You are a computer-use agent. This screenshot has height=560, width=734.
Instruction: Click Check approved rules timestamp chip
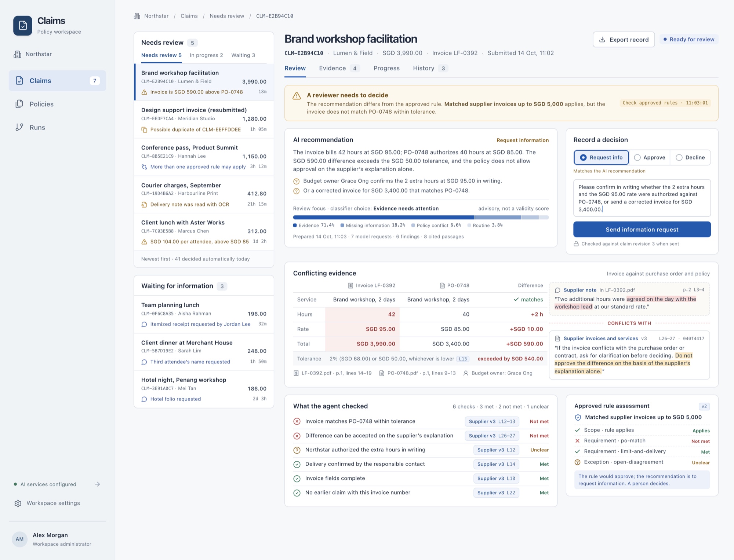[665, 103]
